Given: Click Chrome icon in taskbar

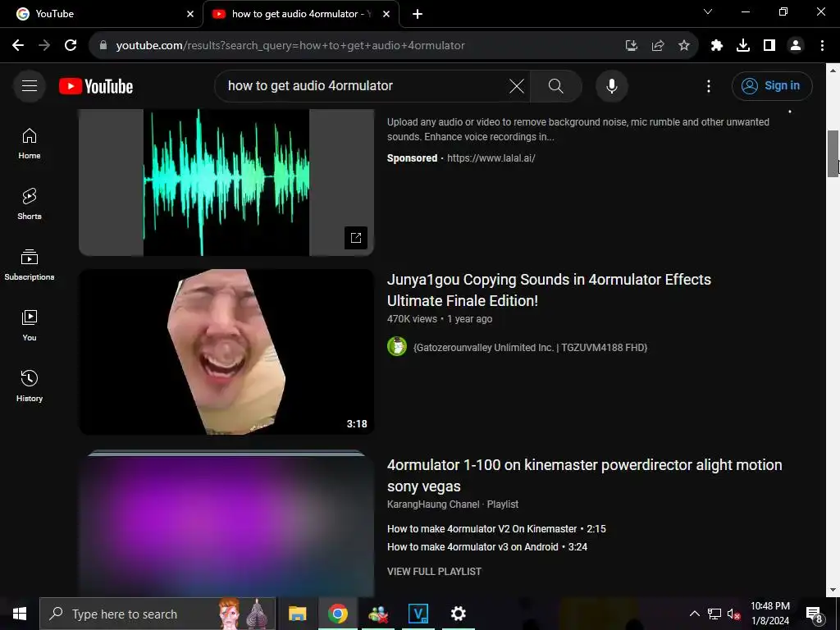Looking at the screenshot, I should 338,614.
